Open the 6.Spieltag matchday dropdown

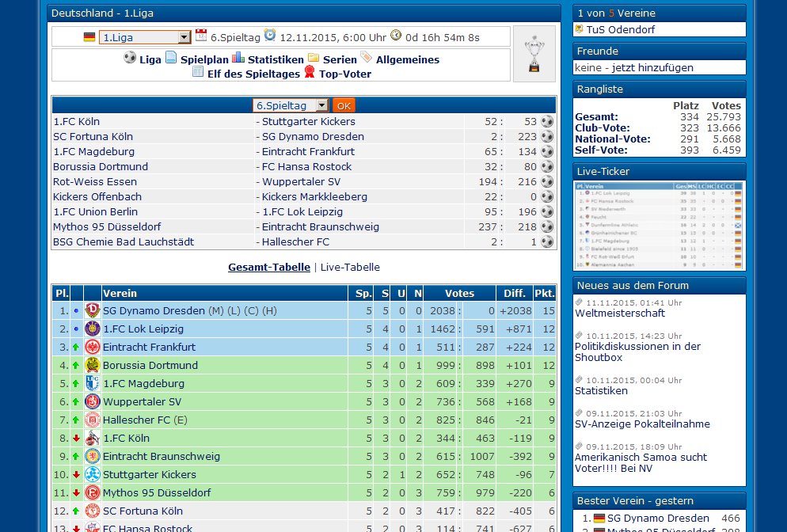291,105
